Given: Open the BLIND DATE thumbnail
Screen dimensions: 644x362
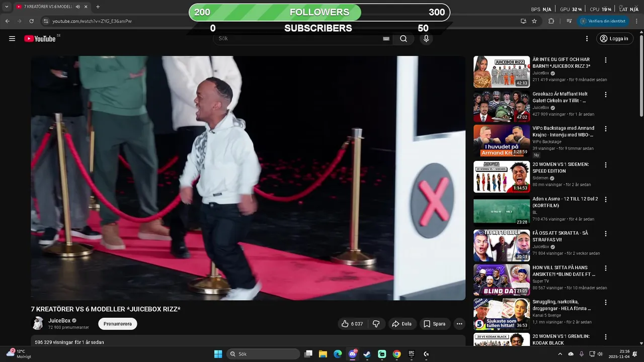Looking at the screenshot, I should point(502,280).
